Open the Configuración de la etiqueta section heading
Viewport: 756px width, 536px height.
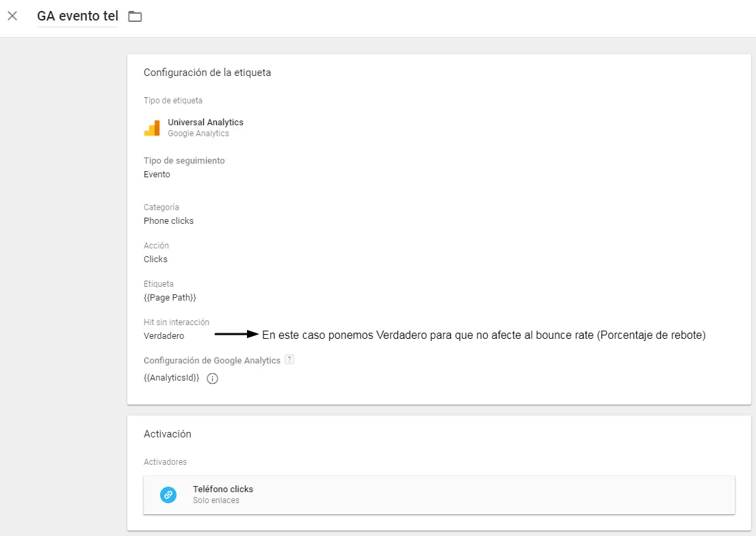207,73
